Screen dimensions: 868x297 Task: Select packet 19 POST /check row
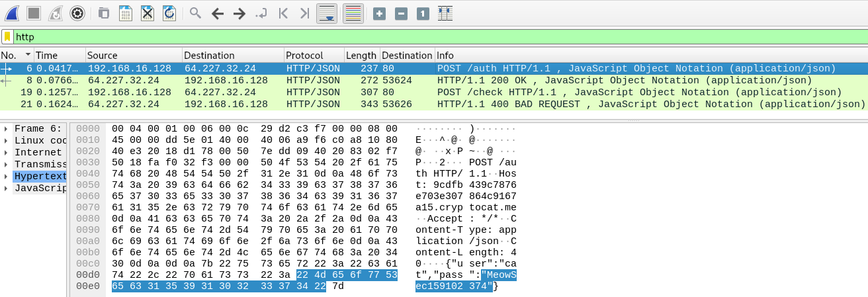[x=434, y=92]
